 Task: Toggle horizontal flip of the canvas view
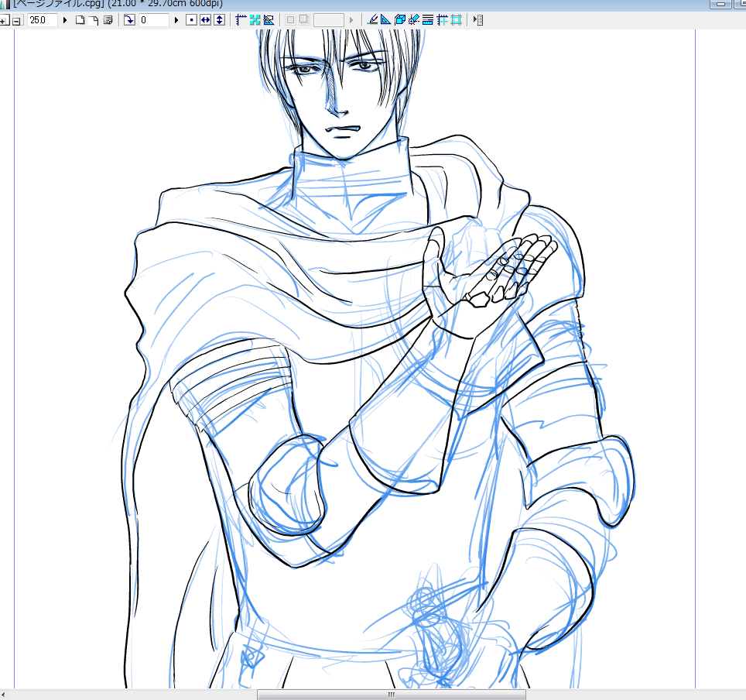pyautogui.click(x=205, y=20)
